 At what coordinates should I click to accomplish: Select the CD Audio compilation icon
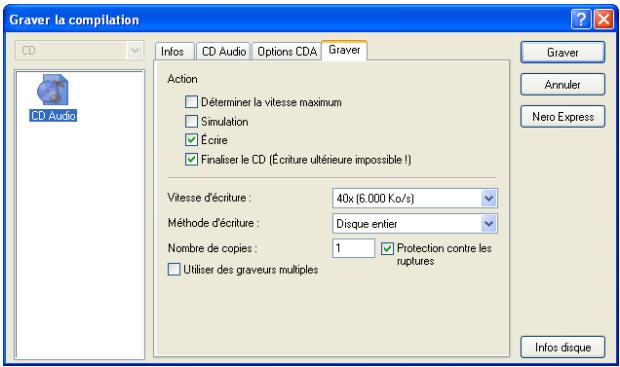pos(53,89)
